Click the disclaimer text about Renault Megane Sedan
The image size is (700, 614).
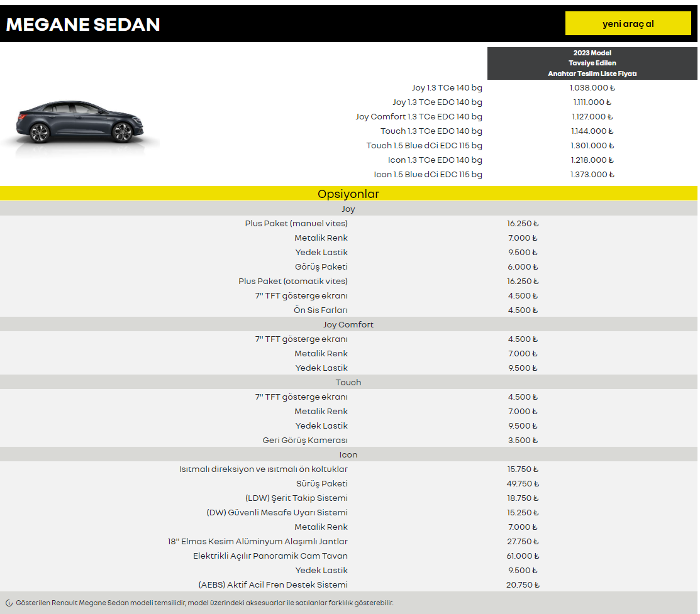coord(204,603)
